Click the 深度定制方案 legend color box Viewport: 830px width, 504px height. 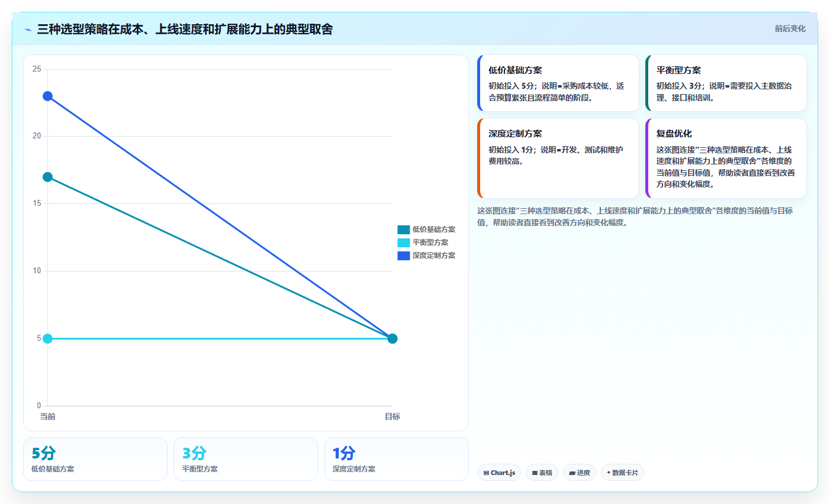click(x=404, y=256)
